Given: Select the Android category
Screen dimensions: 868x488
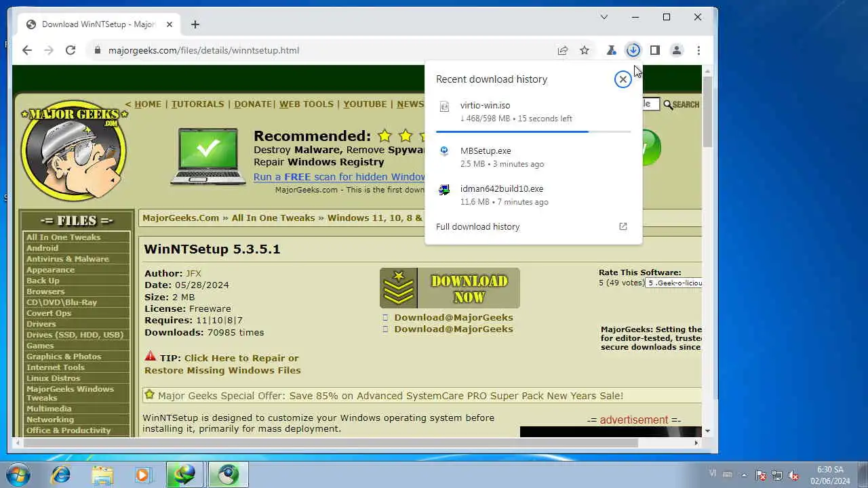Looking at the screenshot, I should pos(42,248).
